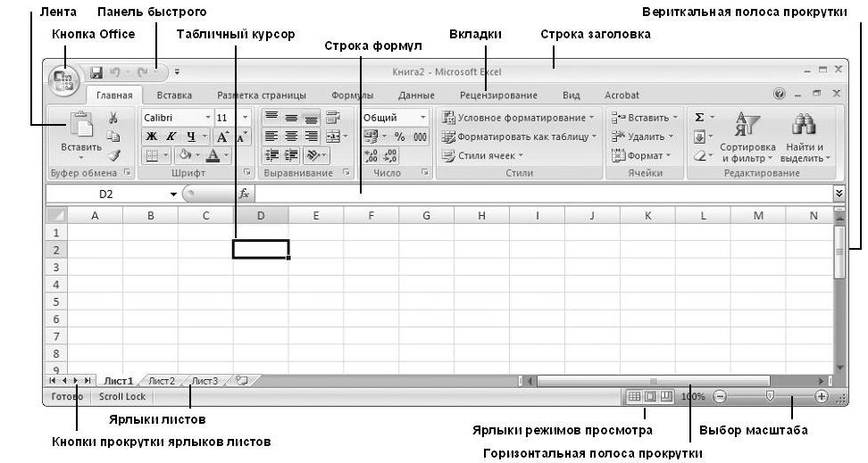This screenshot has height=463, width=868.
Task: Open the Calibri font name dropdown
Action: coord(208,117)
